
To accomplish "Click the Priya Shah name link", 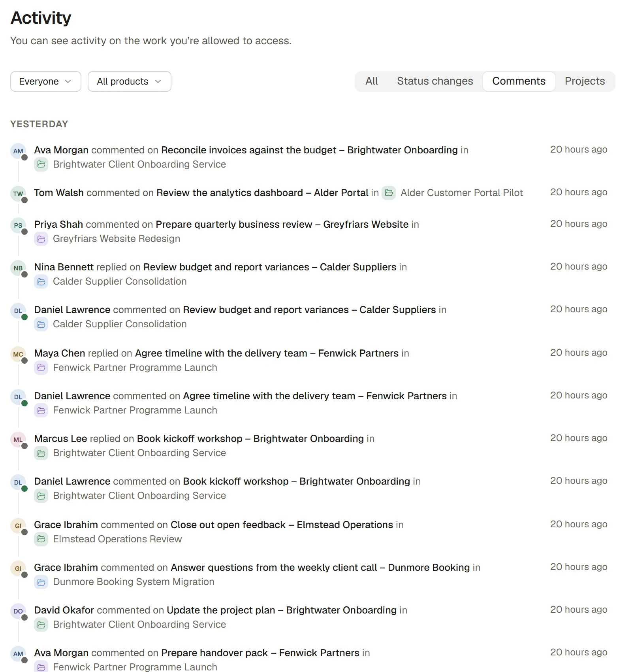I will point(58,225).
